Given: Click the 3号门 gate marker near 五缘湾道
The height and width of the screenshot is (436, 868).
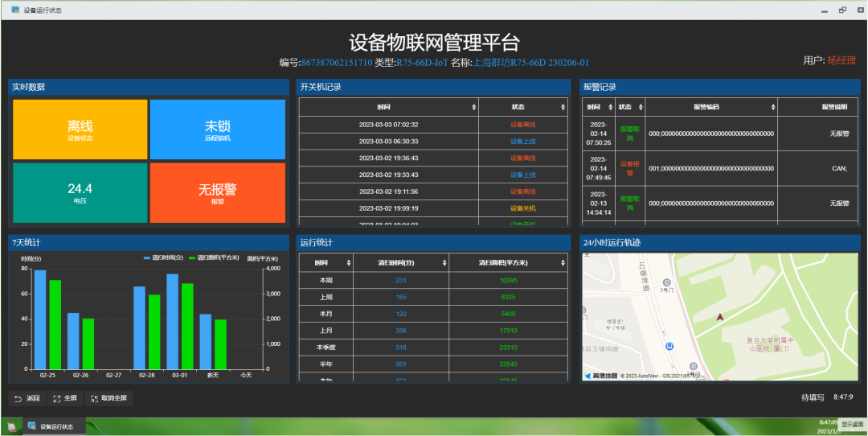Looking at the screenshot, I should (x=667, y=284).
